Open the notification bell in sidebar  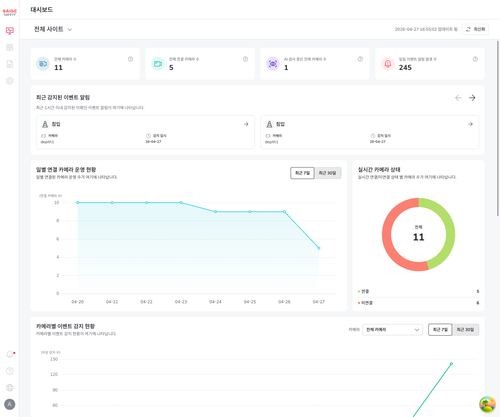click(10, 354)
